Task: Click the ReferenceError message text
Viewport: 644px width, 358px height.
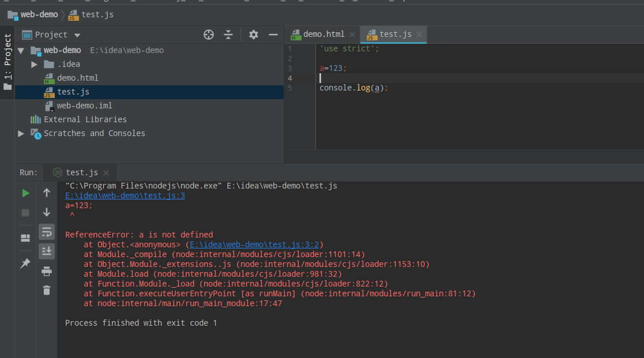Action: 139,235
